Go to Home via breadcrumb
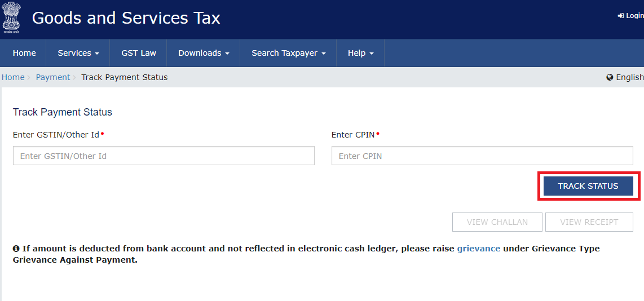Screen dimensions: 644x301 [x=13, y=77]
